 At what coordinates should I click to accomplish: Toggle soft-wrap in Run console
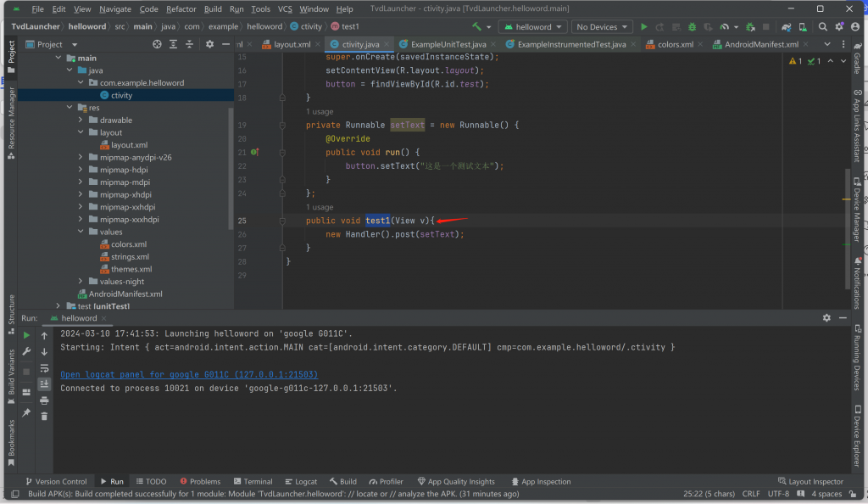coord(45,367)
